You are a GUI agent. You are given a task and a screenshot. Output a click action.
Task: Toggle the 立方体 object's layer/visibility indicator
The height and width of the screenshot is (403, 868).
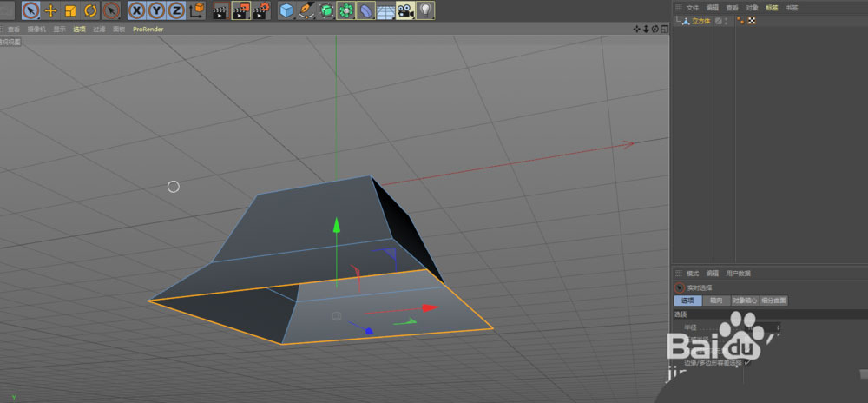[x=720, y=21]
